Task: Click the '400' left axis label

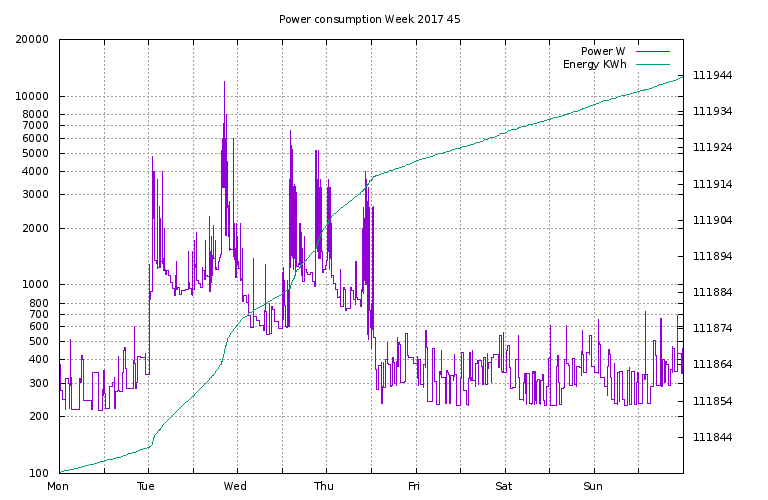Action: pos(39,359)
